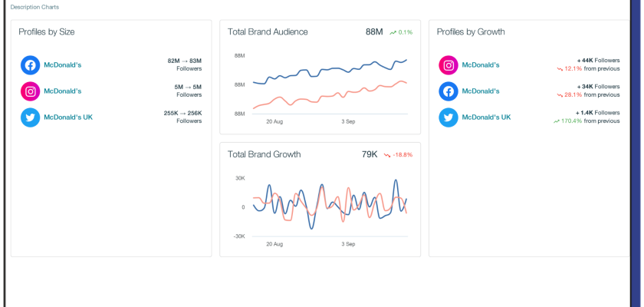644x307 pixels.
Task: Click the Instagram icon in Profiles by Size
Action: [30, 91]
